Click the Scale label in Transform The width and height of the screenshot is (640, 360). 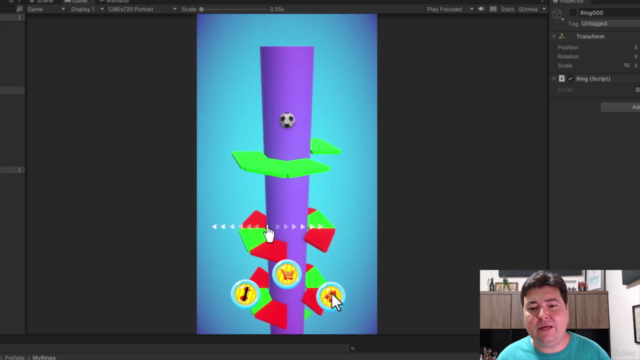[x=565, y=65]
